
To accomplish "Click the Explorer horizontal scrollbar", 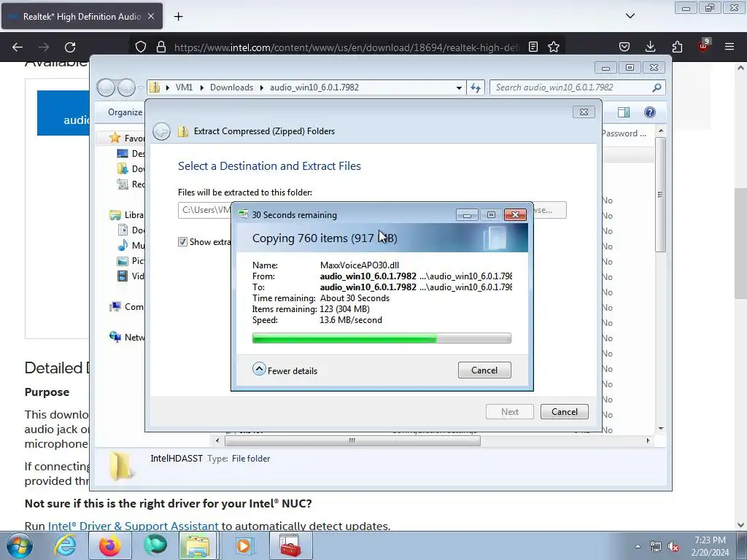I will 352,441.
